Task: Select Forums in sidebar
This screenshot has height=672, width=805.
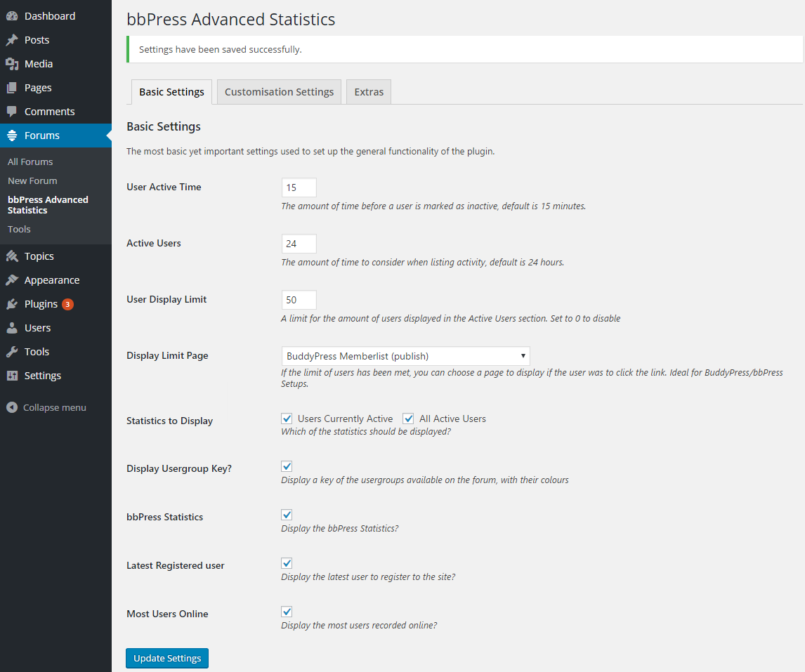Action: coord(55,136)
